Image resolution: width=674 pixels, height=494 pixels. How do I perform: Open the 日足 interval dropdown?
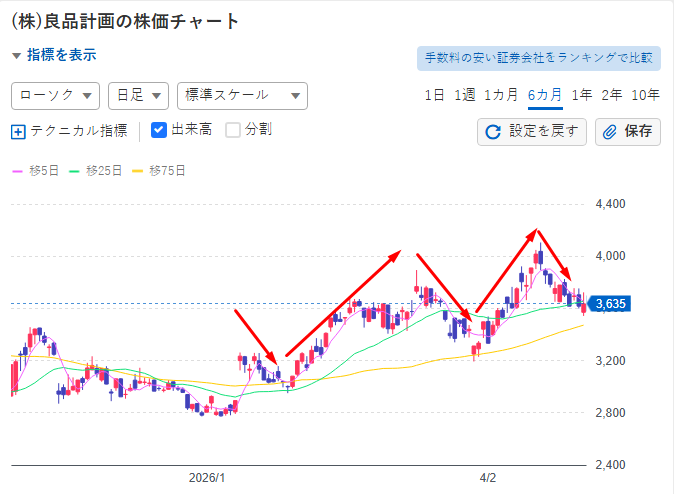click(x=138, y=96)
